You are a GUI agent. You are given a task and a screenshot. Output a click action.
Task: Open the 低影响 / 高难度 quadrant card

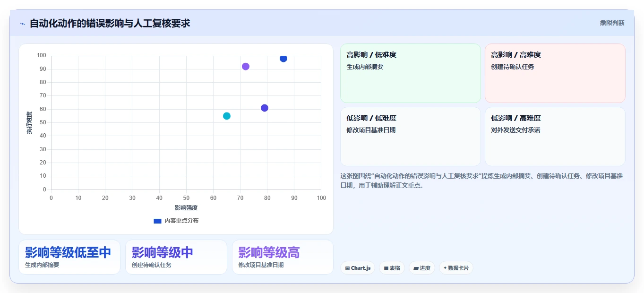tap(555, 137)
